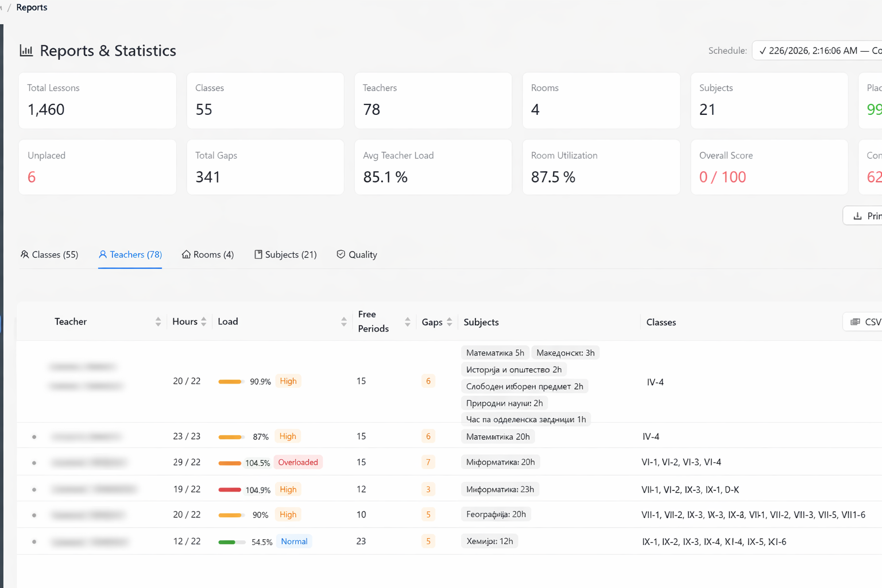Screen dimensions: 882x588
Task: Click the Географија 20h subject tag
Action: [x=496, y=514]
